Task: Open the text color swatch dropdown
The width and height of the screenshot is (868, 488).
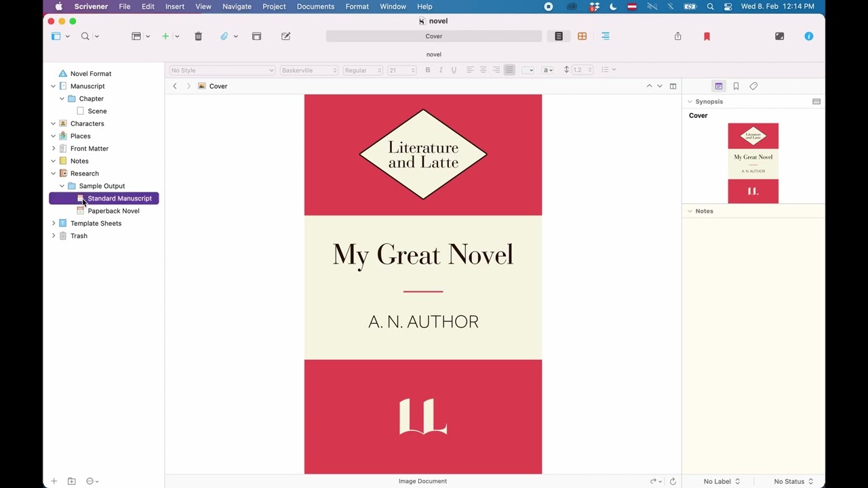Action: click(528, 70)
